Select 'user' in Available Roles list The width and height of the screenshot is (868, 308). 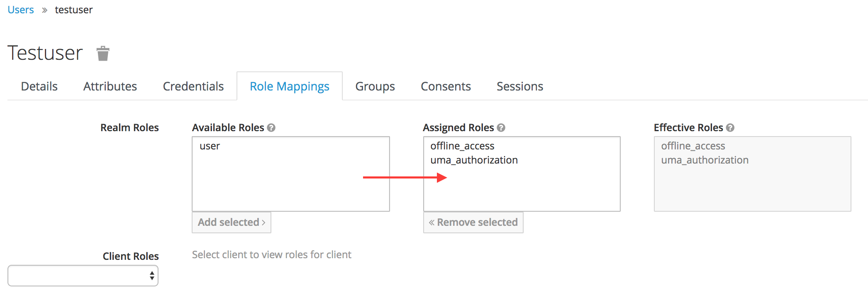(x=210, y=146)
